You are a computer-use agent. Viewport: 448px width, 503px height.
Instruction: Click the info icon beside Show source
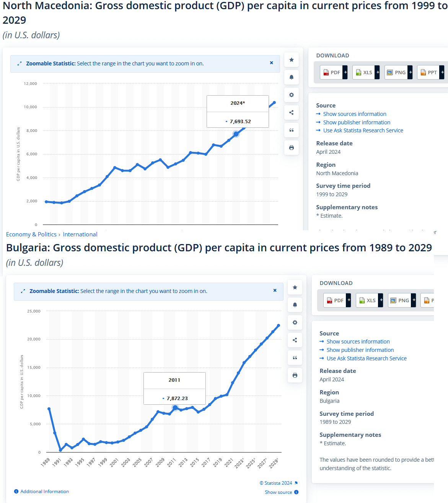(296, 492)
